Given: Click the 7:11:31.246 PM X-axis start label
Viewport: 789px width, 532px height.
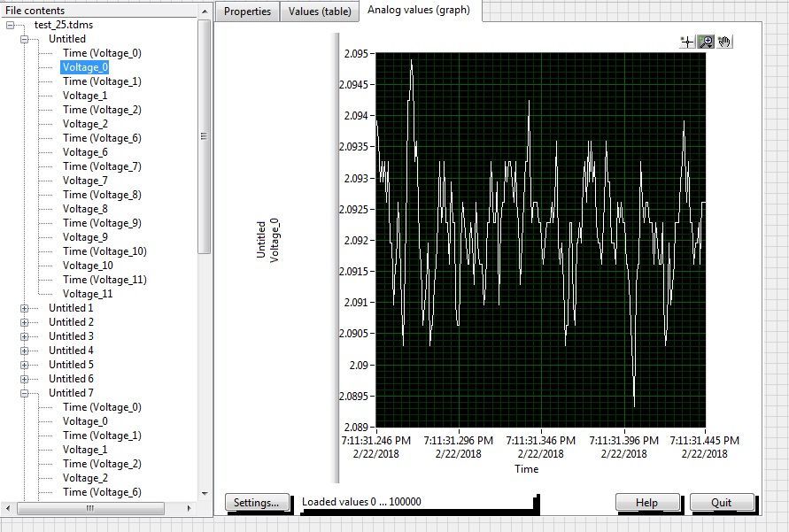Looking at the screenshot, I should [375, 447].
